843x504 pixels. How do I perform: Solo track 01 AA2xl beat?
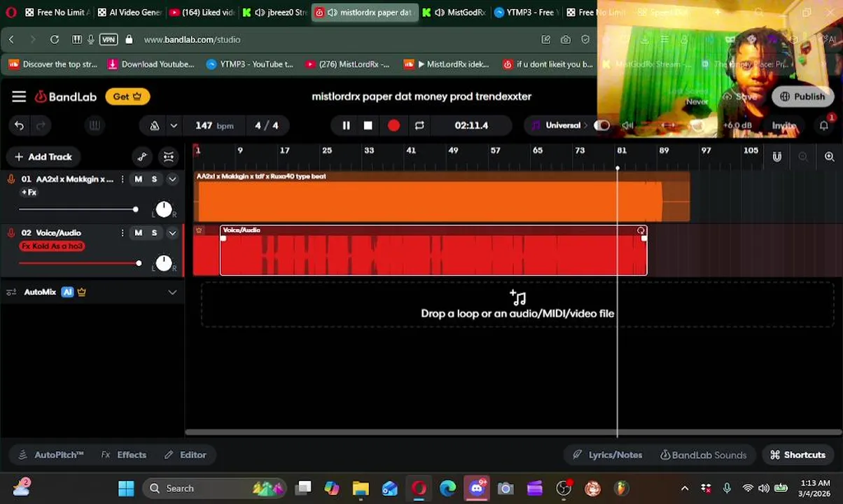[x=154, y=179]
